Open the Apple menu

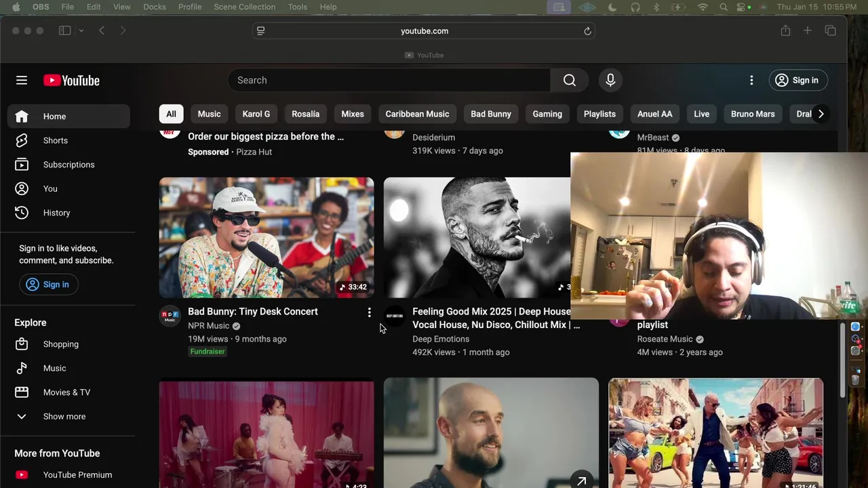tap(16, 7)
